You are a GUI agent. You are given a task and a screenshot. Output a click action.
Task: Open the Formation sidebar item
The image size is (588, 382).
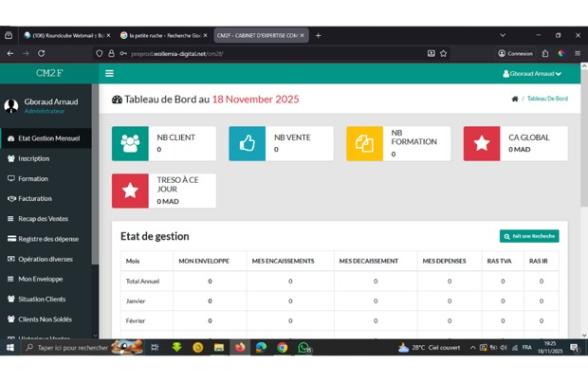click(32, 178)
